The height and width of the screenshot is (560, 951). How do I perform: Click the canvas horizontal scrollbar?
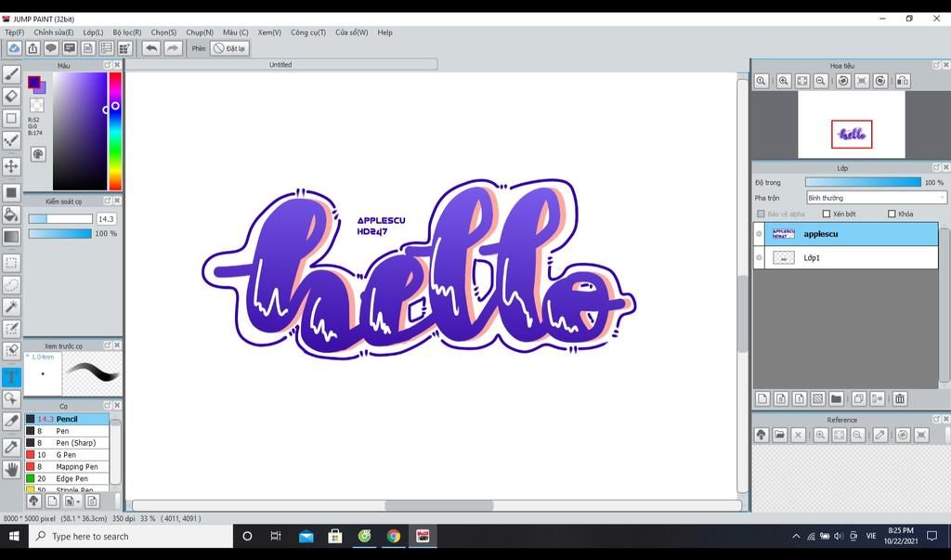pos(436,505)
